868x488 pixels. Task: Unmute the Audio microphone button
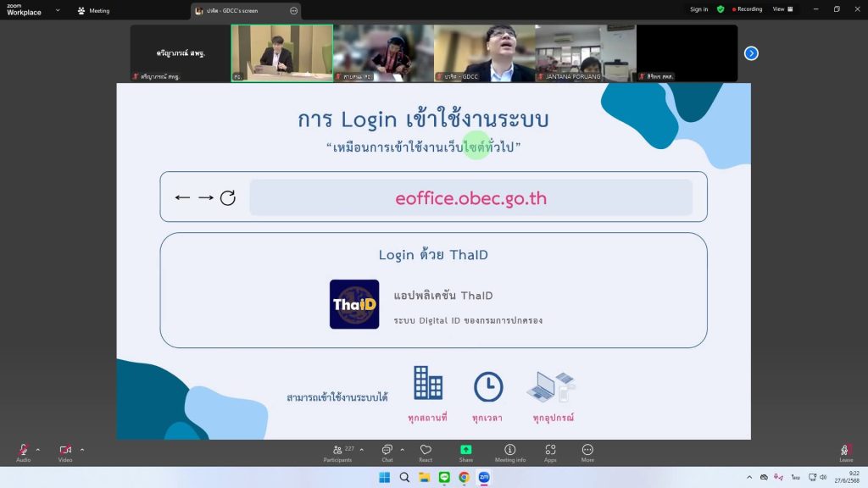coord(23,452)
